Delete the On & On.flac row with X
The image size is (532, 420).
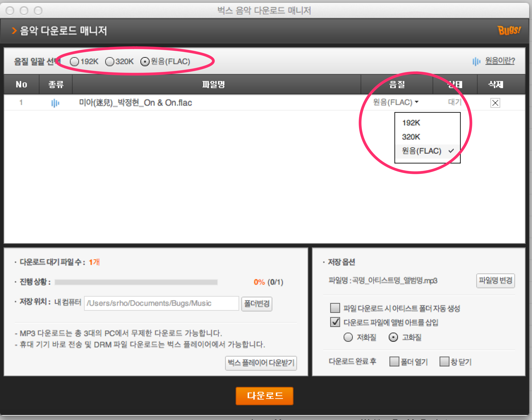pos(495,103)
